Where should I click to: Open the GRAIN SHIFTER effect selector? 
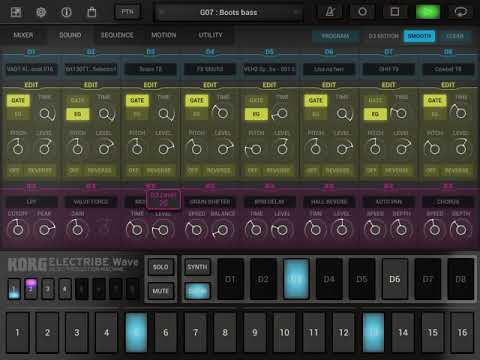point(210,202)
